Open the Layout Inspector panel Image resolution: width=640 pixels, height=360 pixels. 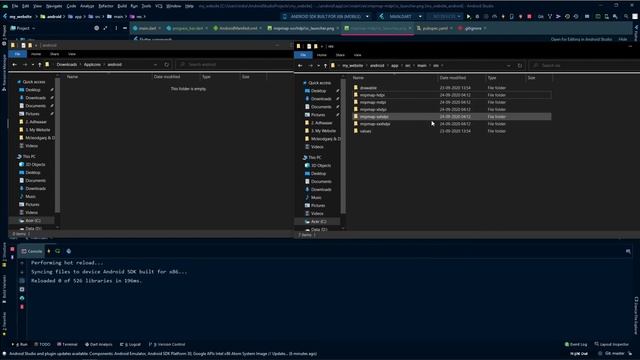[x=612, y=344]
